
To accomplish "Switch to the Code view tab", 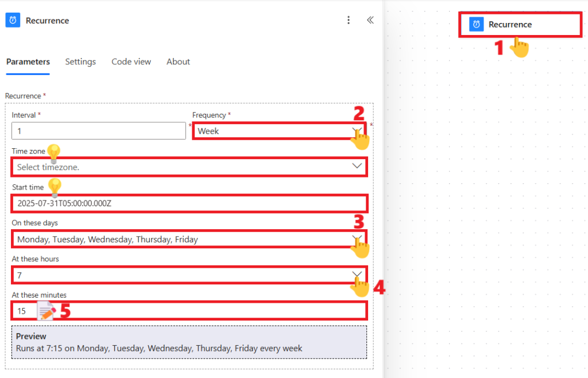I will (x=131, y=62).
